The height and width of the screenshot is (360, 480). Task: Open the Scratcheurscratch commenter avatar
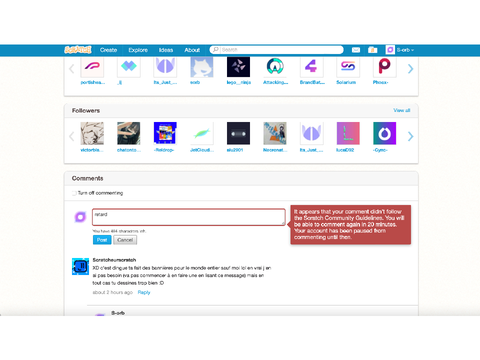click(x=80, y=266)
